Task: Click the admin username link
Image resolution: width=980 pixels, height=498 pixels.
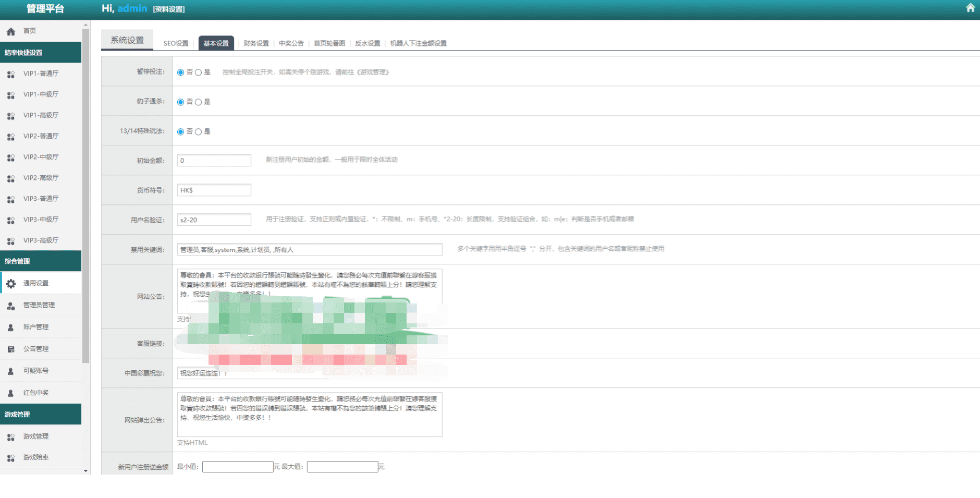Action: pyautogui.click(x=132, y=8)
